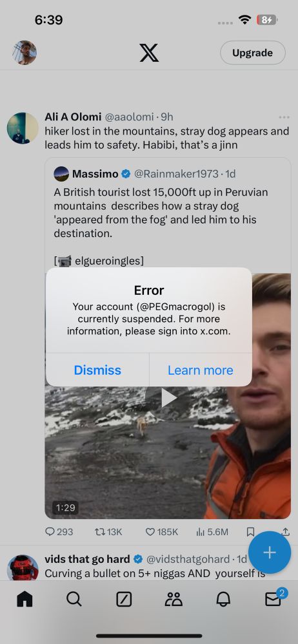Tap the X logo at the top
The height and width of the screenshot is (644, 298).
[149, 53]
